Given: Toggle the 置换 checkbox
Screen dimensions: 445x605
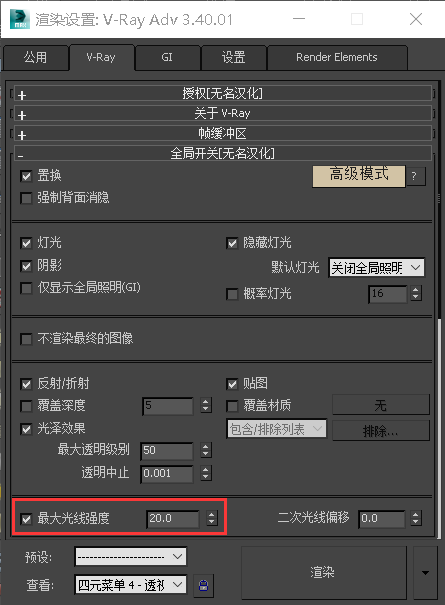Looking at the screenshot, I should tap(26, 176).
